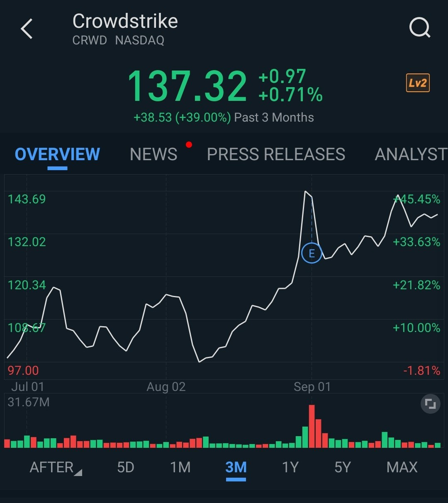Open the PRESS RELEASES tab

tap(276, 154)
